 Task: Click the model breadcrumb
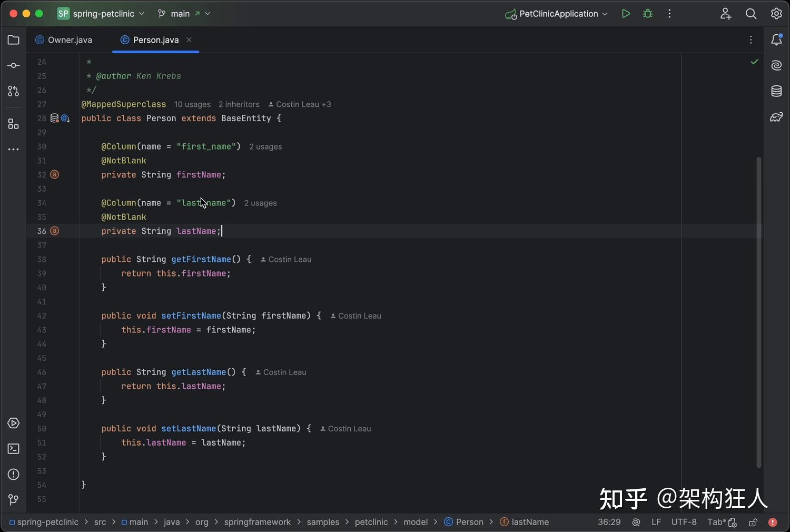click(x=416, y=522)
